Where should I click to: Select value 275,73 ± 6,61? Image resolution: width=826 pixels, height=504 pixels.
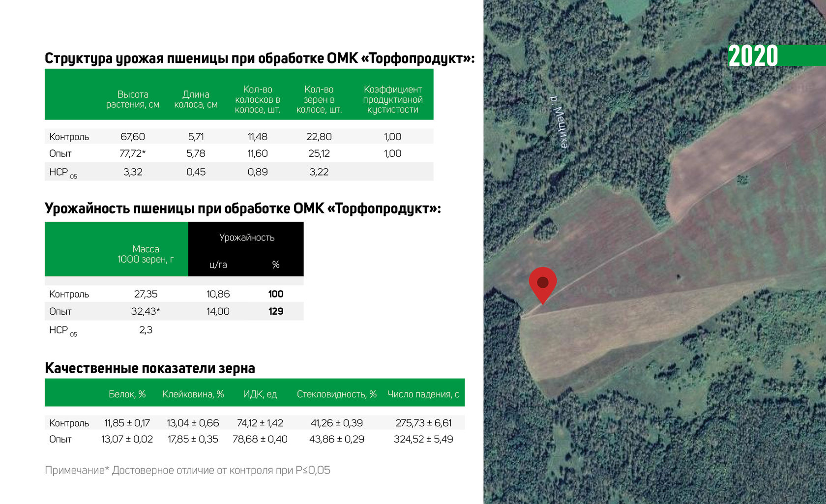tap(423, 423)
